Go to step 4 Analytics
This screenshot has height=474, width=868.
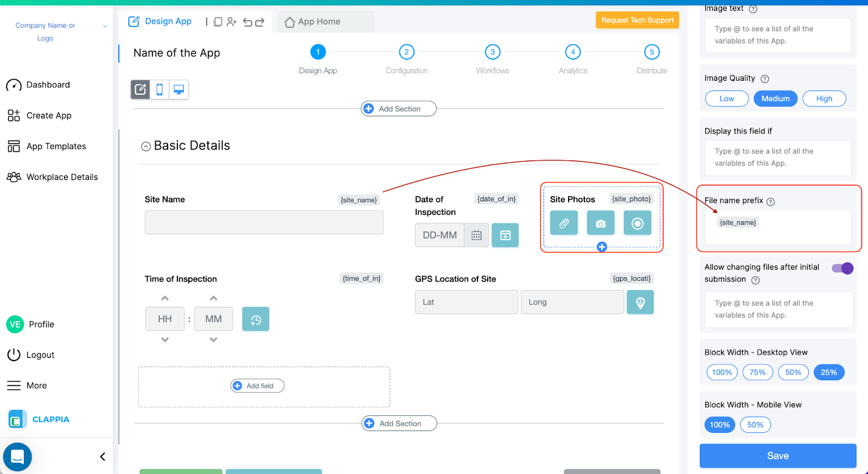(x=573, y=59)
